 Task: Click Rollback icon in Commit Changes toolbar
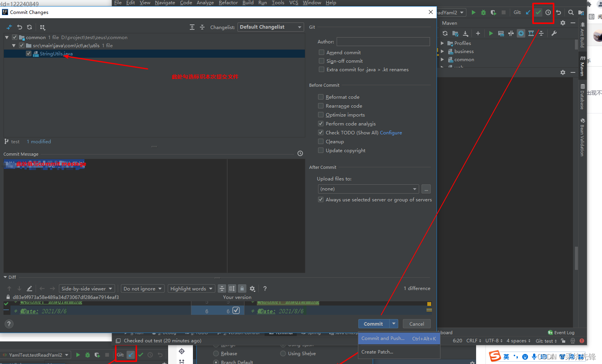[x=20, y=27]
